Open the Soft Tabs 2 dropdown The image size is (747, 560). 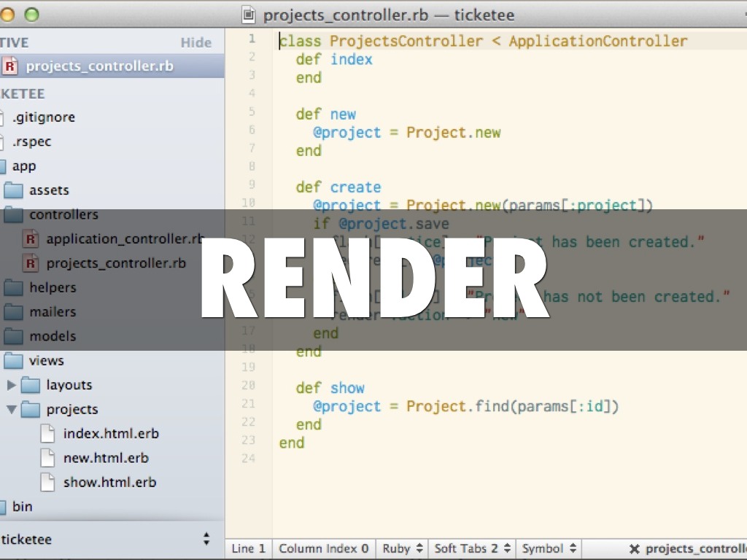click(x=473, y=548)
